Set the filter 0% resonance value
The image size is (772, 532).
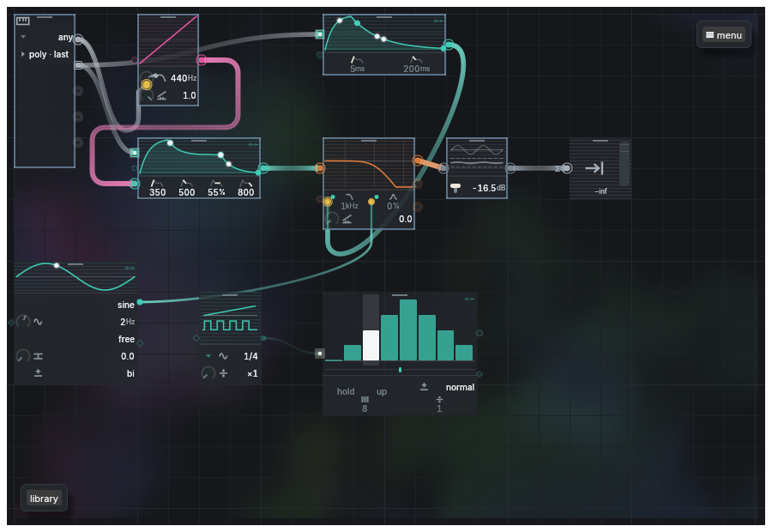(393, 206)
